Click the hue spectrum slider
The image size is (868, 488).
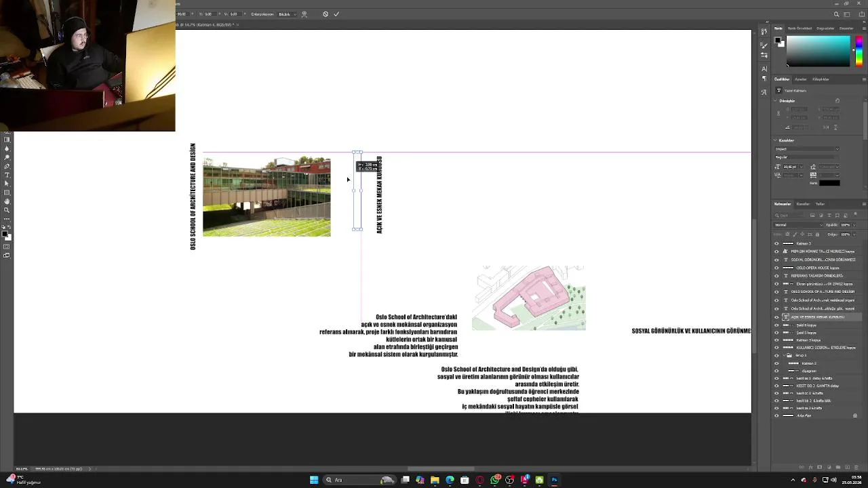859,51
